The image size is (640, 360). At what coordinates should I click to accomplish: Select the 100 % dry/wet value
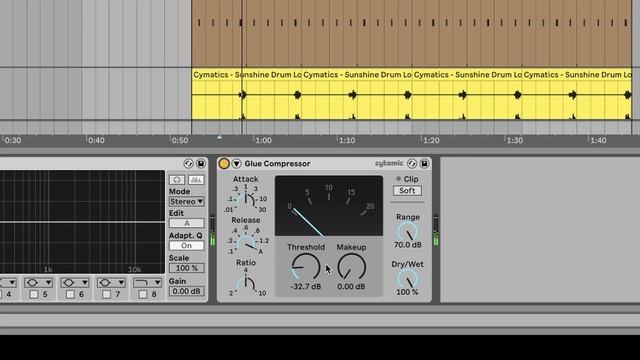point(407,292)
